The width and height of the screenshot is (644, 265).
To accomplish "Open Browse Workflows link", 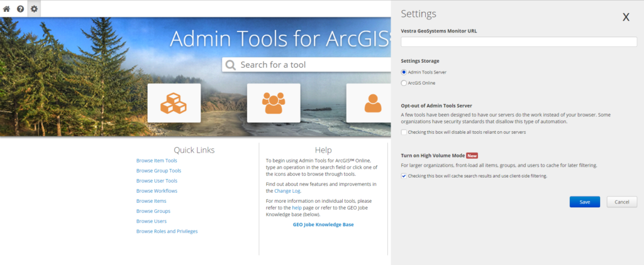I will pyautogui.click(x=157, y=191).
